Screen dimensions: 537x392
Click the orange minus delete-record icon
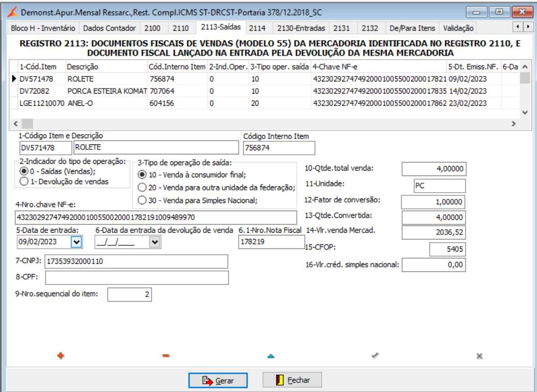click(x=166, y=356)
